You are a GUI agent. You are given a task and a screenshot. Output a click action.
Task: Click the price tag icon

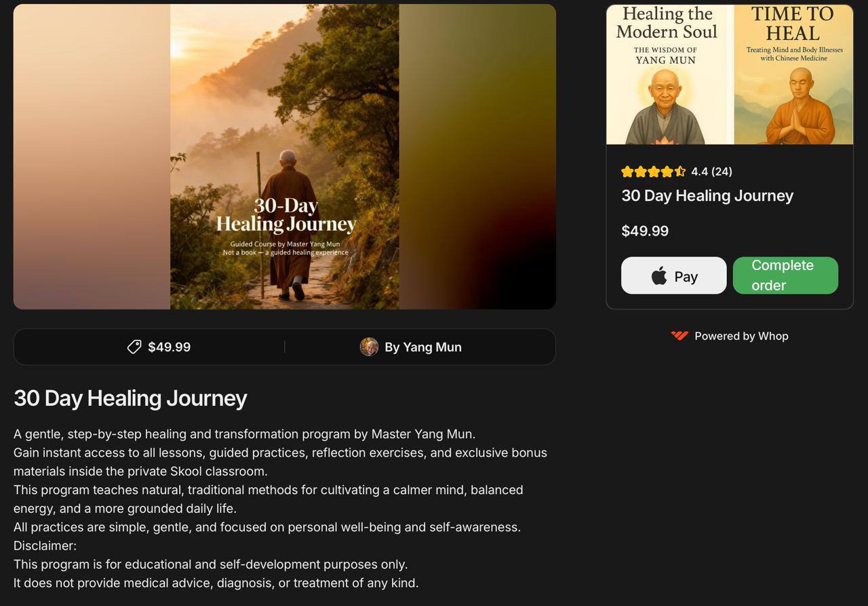(x=134, y=347)
